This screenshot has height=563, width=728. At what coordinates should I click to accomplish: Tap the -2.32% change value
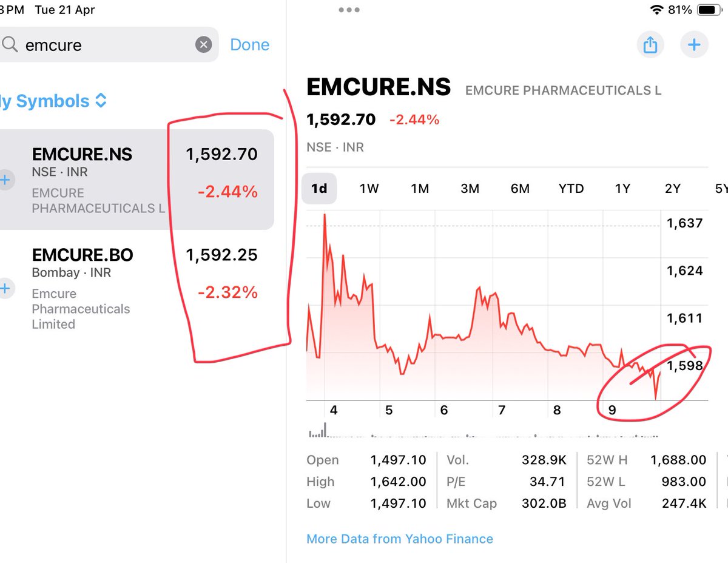[x=227, y=293]
